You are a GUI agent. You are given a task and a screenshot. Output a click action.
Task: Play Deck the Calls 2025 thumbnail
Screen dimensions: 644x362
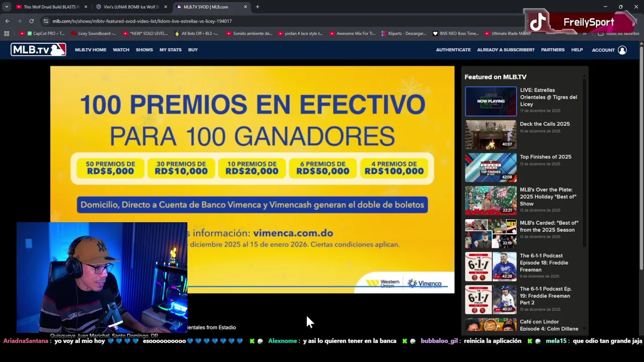(491, 134)
